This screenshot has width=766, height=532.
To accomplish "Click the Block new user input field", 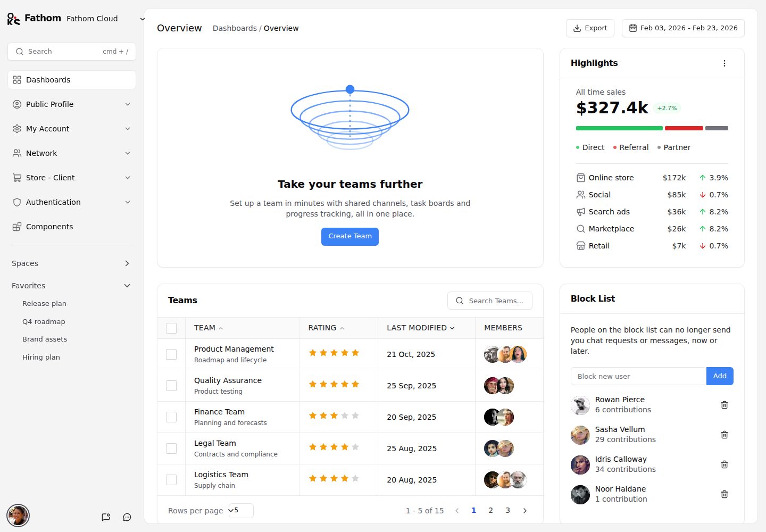I will tap(638, 376).
